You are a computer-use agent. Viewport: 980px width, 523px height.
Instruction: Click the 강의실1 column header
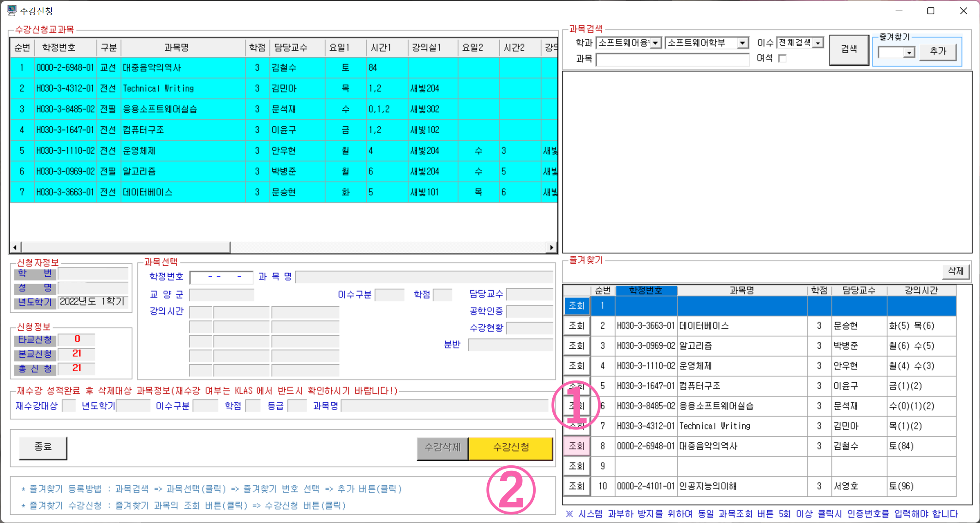tap(433, 48)
